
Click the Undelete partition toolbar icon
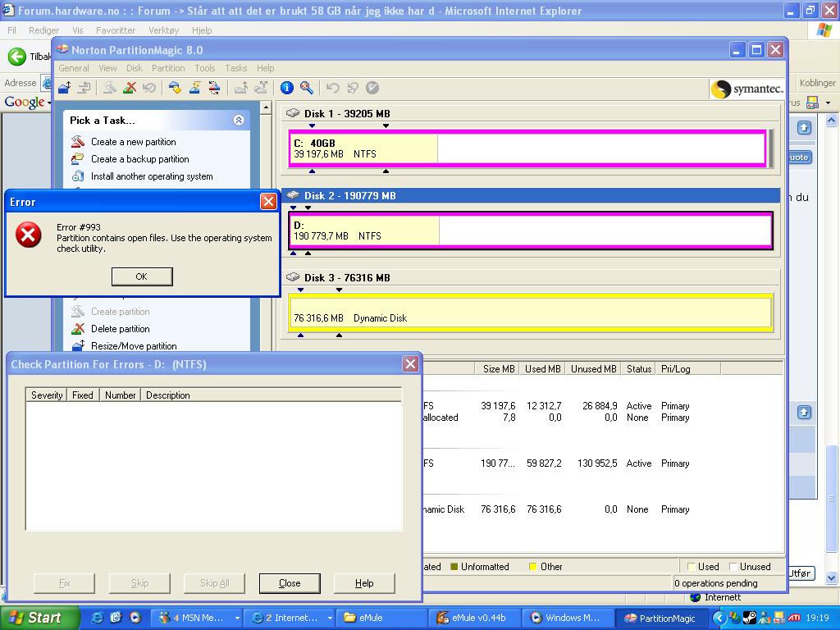click(149, 87)
